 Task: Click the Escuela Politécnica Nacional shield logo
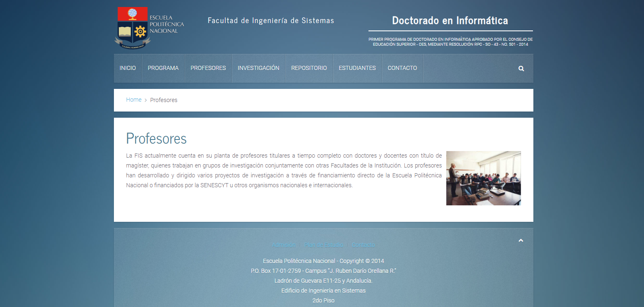pyautogui.click(x=132, y=28)
